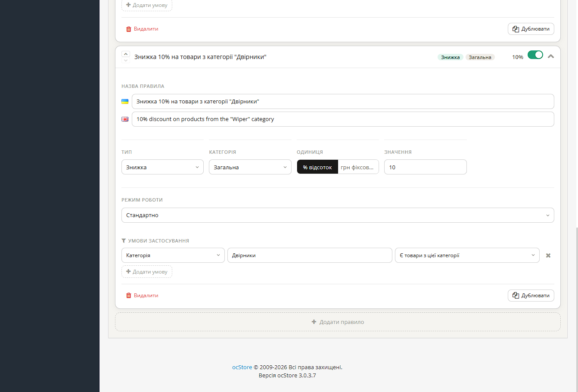Select the '% відсоток' unit option
This screenshot has width=578, height=392.
(317, 167)
